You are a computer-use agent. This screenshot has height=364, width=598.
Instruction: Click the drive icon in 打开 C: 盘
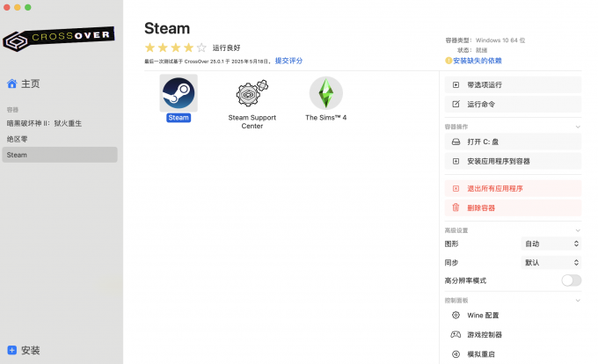click(x=456, y=142)
